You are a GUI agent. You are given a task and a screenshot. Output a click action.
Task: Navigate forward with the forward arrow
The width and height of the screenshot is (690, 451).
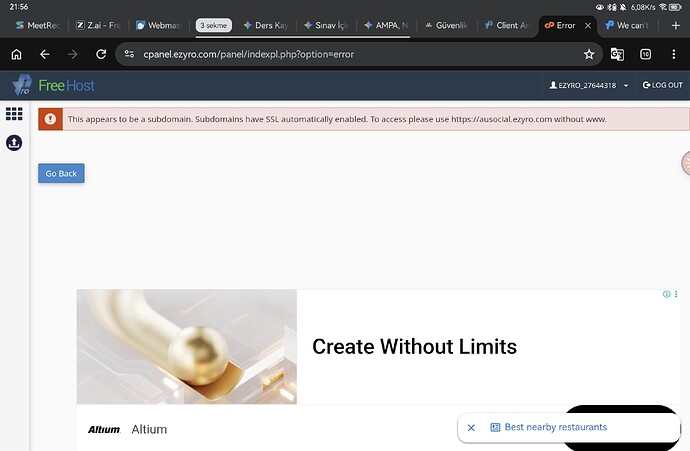tap(73, 54)
